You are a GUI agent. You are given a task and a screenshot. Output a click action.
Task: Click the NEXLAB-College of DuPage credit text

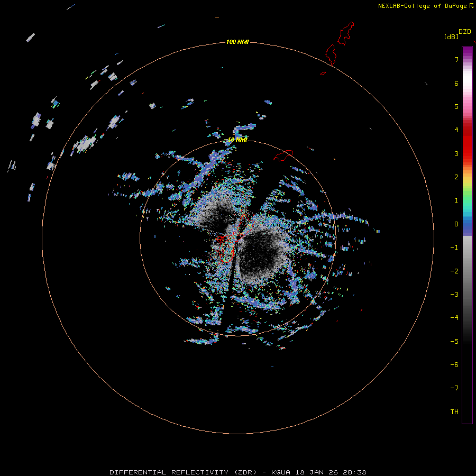point(422,6)
